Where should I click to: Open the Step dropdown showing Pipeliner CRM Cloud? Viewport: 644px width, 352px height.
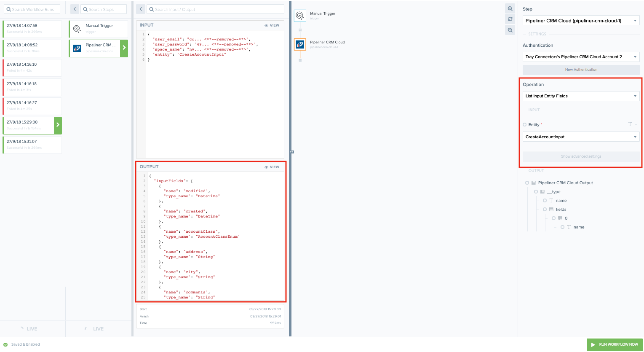click(x=581, y=20)
